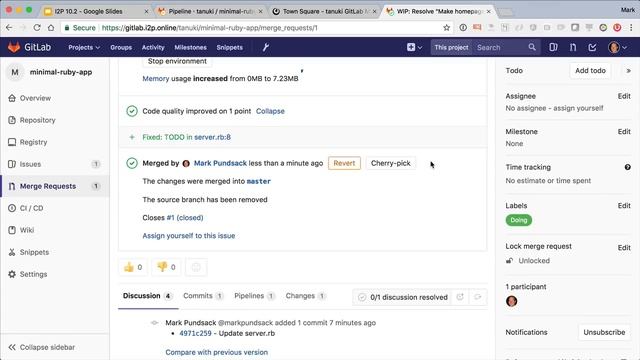Viewport: 640px width, 360px height.
Task: Click the GitLab fox logo
Action: click(x=14, y=47)
